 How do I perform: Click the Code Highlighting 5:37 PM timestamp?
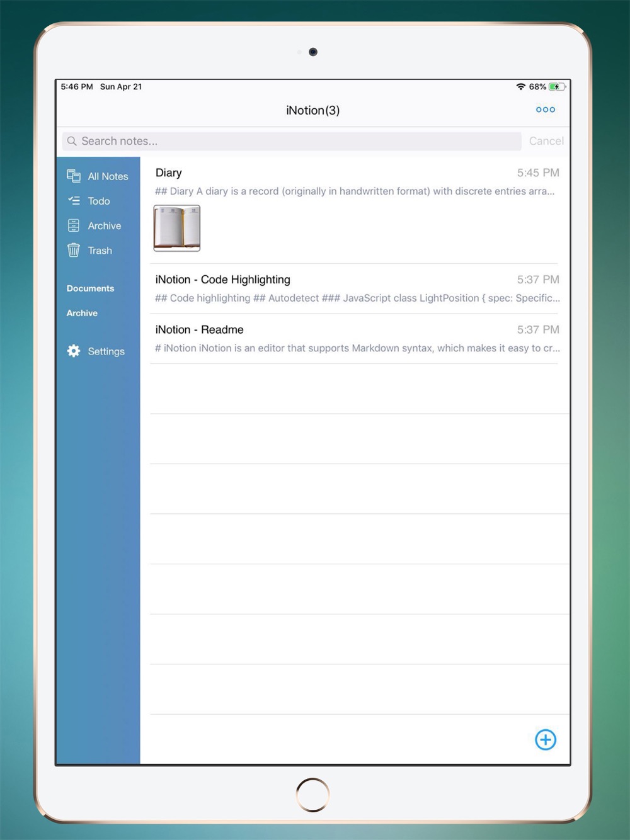click(x=538, y=280)
